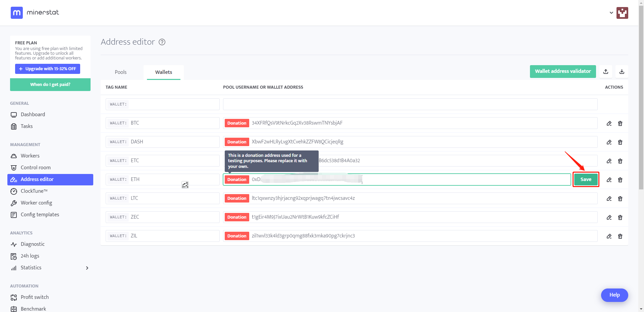Click the BTC tag name field

point(163,123)
